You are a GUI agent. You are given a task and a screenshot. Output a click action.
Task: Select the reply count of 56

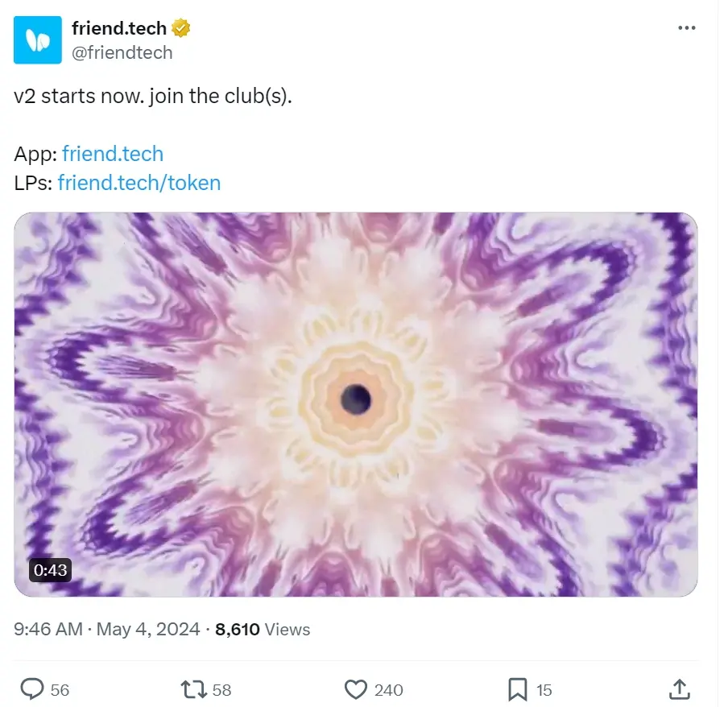point(58,690)
